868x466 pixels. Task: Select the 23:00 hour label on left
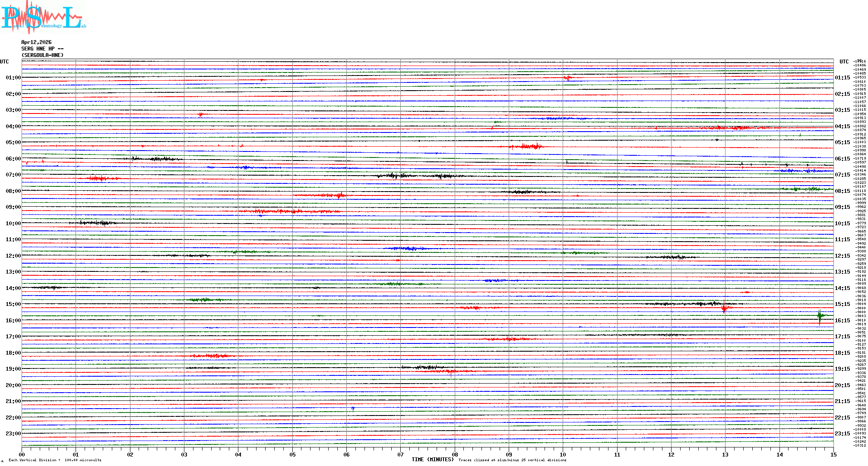pyautogui.click(x=13, y=434)
